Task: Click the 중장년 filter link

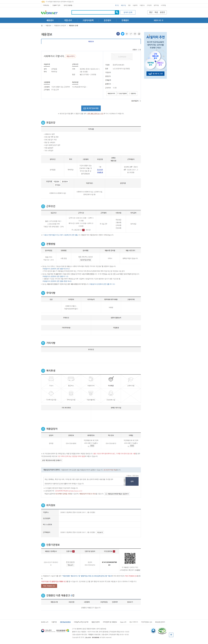Action: click(x=162, y=12)
